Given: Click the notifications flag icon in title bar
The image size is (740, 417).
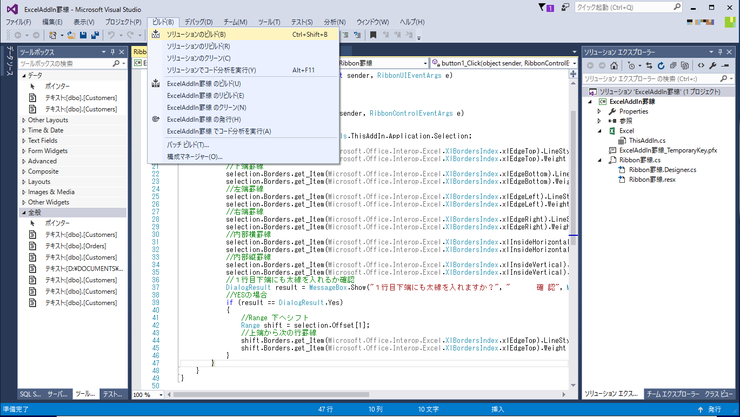Looking at the screenshot, I should tap(546, 8).
